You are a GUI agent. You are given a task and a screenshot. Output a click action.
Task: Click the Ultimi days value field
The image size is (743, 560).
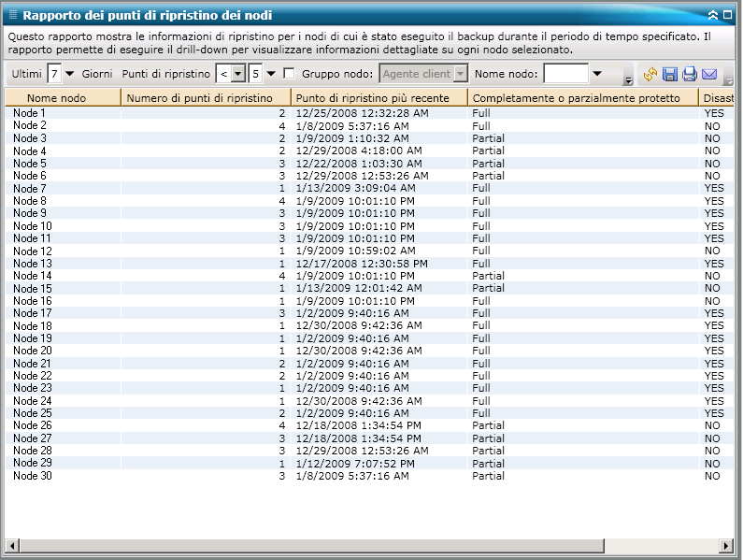coord(54,74)
